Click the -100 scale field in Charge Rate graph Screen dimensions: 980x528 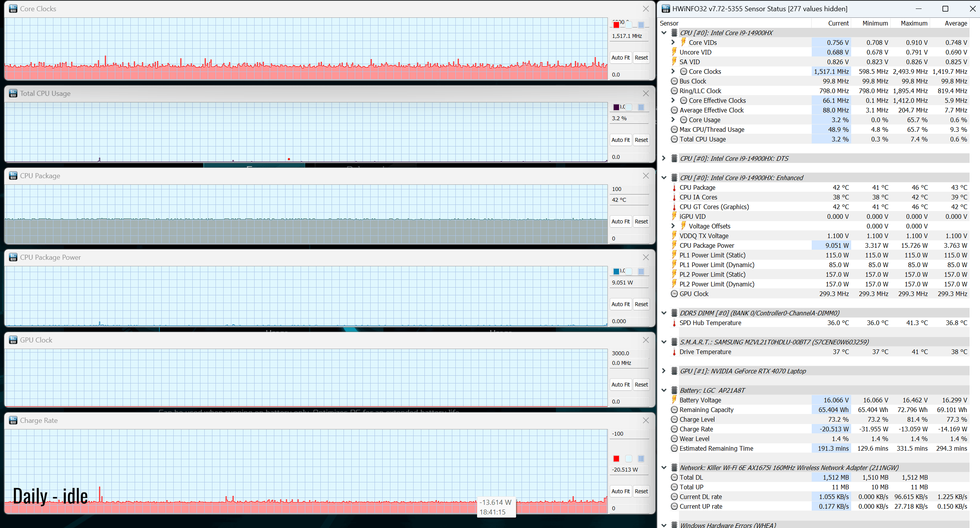coord(629,434)
